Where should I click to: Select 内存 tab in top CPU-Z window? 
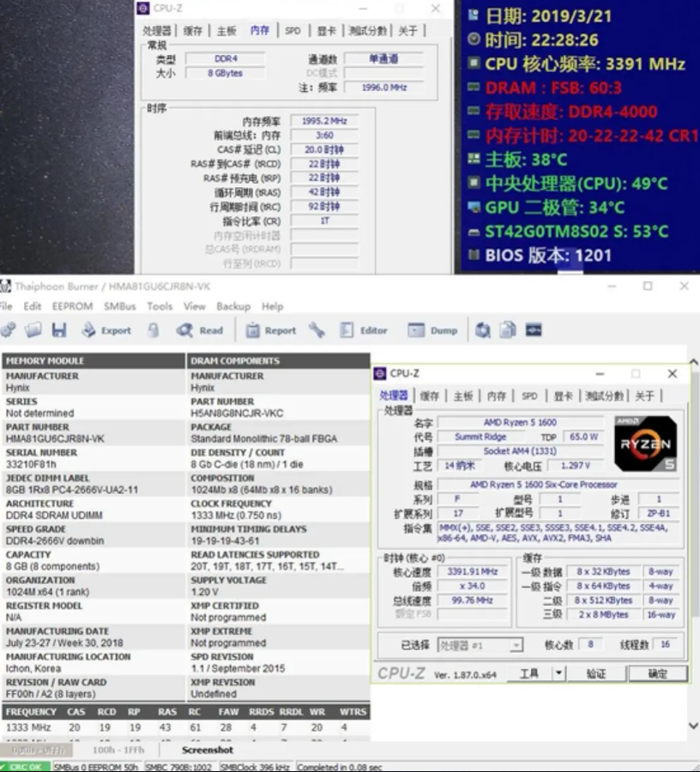pyautogui.click(x=259, y=31)
